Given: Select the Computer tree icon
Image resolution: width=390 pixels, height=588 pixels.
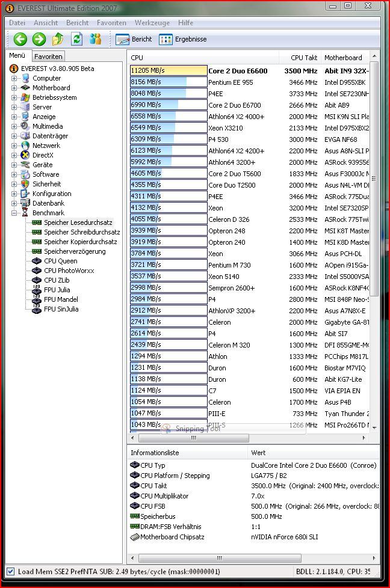Looking at the screenshot, I should 25,78.
